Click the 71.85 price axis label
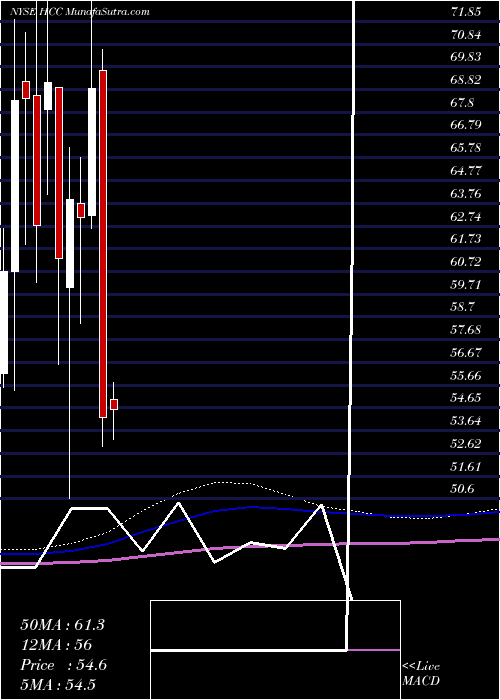This screenshot has width=500, height=700. pos(466,12)
